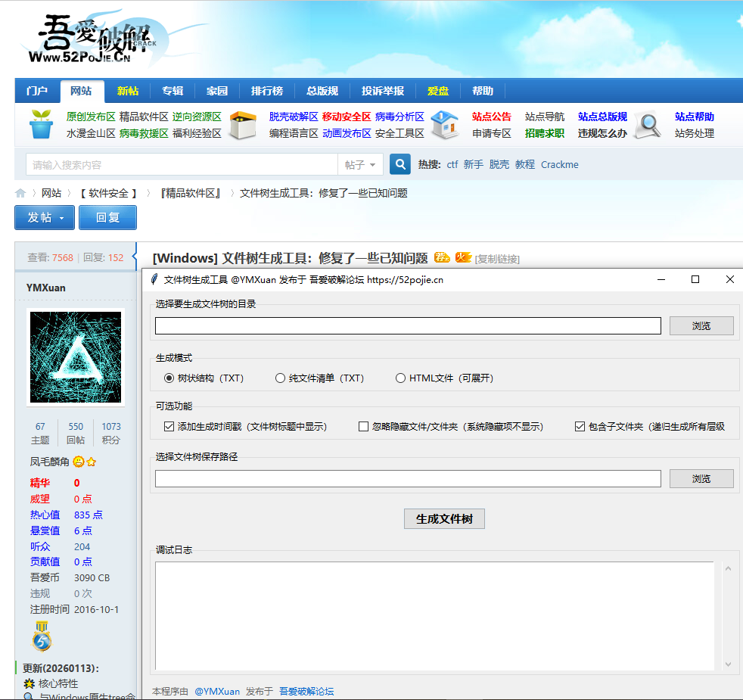Open the 发帖 dropdown button
Image resolution: width=743 pixels, height=700 pixels.
tap(45, 217)
